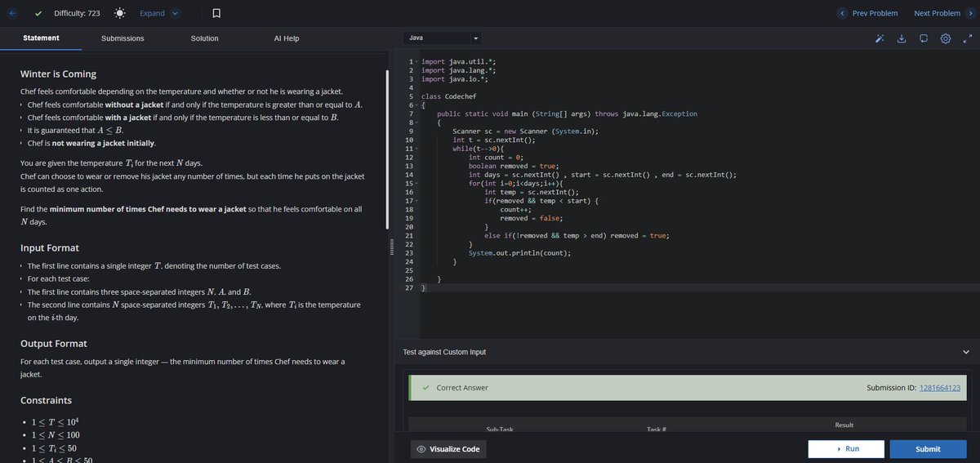Collapse the main method fold arrow on line 8
The width and height of the screenshot is (980, 463).
point(416,122)
